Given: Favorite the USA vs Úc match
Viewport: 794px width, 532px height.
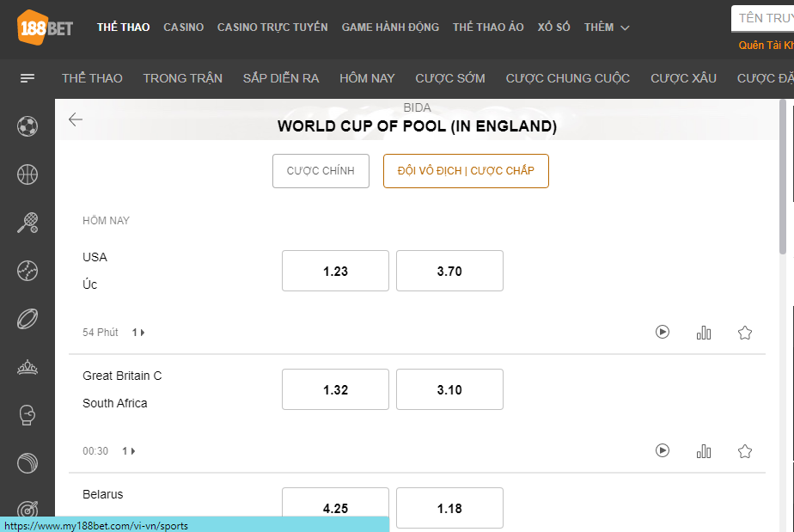Looking at the screenshot, I should [745, 332].
